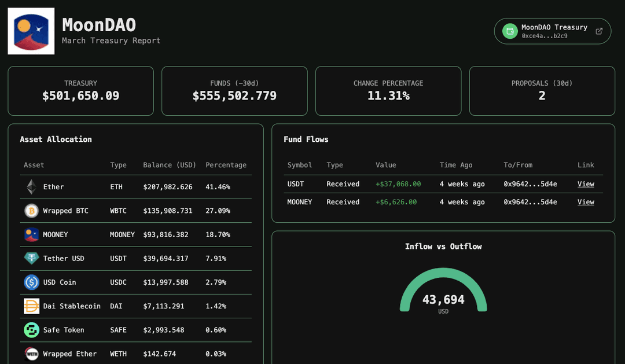Select the USD Coin asset name
Image resolution: width=625 pixels, height=364 pixels.
coord(60,282)
